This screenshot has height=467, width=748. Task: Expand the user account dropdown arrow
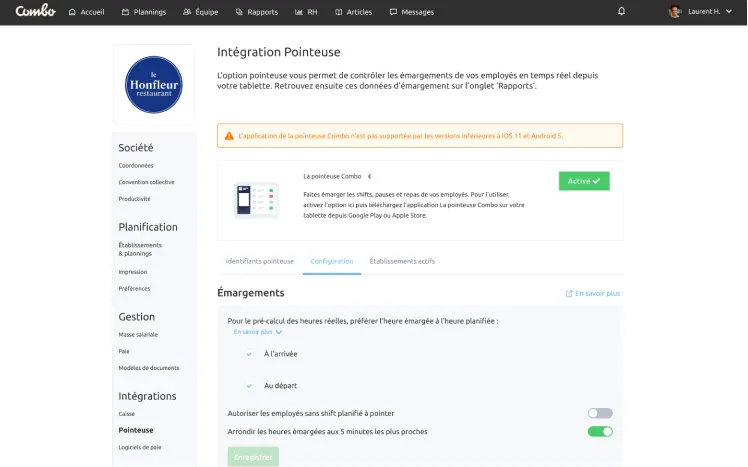click(729, 12)
